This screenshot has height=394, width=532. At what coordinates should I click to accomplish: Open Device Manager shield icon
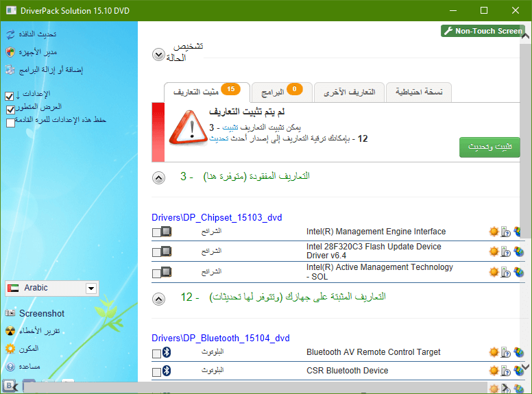click(x=10, y=52)
